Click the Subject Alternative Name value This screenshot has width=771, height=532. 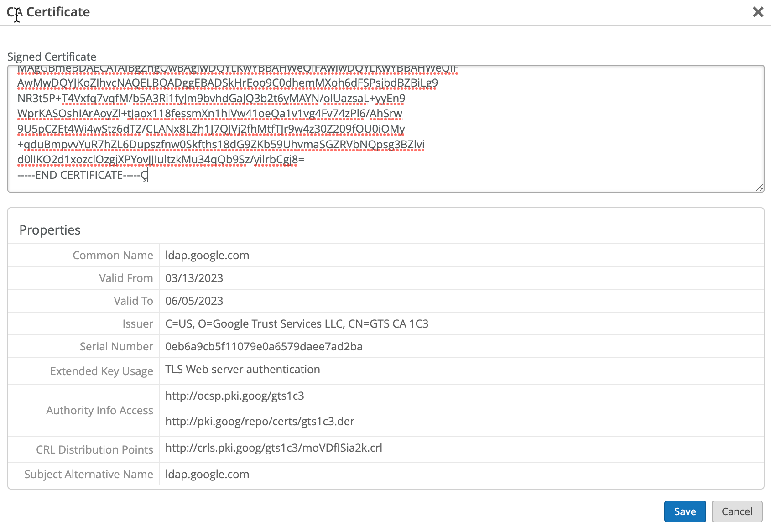click(207, 475)
